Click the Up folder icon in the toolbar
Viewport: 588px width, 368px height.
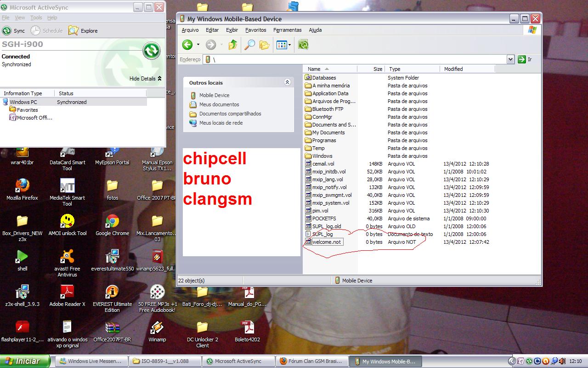[x=233, y=45]
